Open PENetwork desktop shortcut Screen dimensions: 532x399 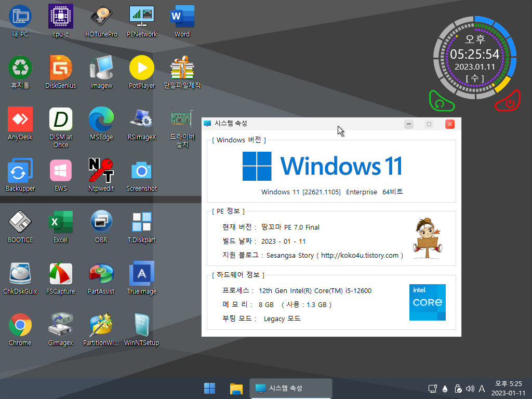(x=142, y=20)
